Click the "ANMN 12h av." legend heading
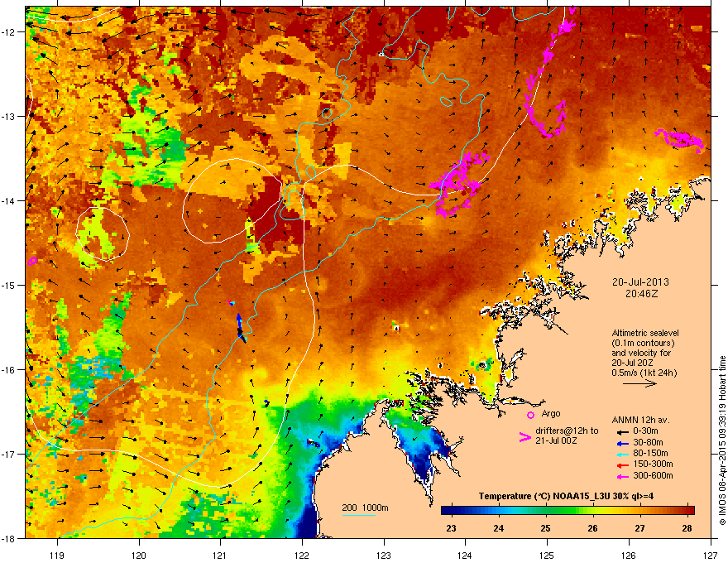728x563 pixels. (x=640, y=421)
